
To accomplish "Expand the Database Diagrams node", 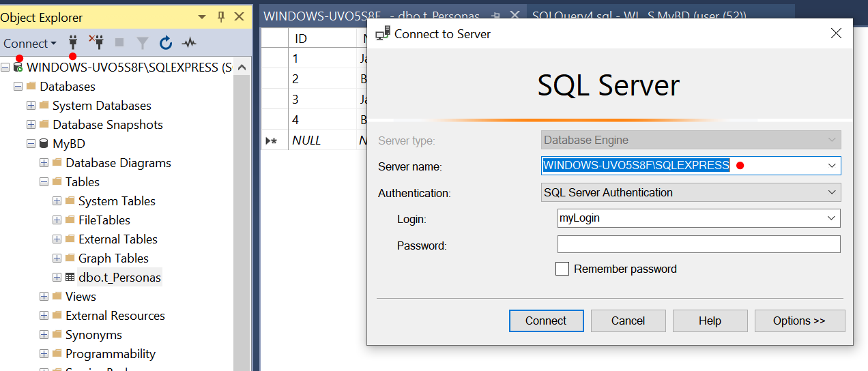I will pos(44,163).
